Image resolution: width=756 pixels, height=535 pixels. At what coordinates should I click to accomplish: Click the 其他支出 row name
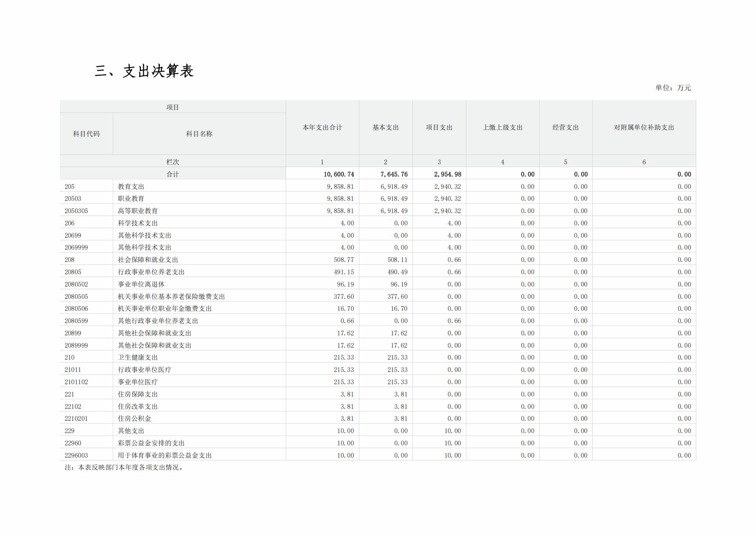point(131,431)
